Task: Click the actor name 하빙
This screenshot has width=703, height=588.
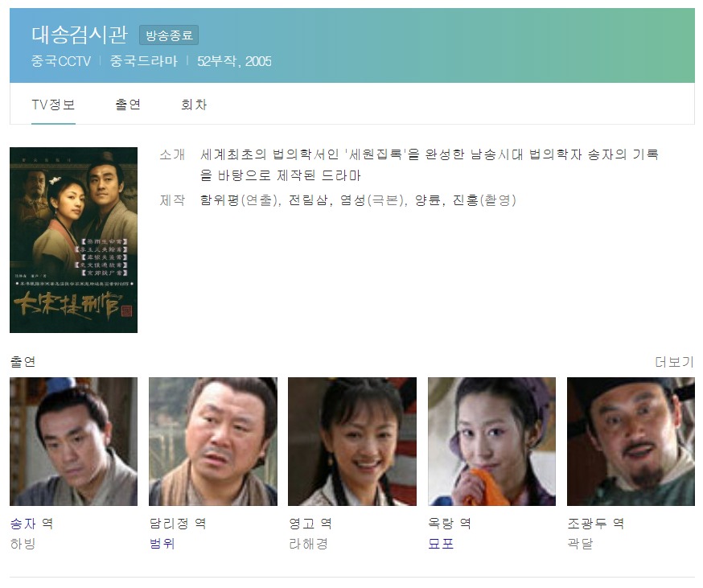Action: pos(23,544)
